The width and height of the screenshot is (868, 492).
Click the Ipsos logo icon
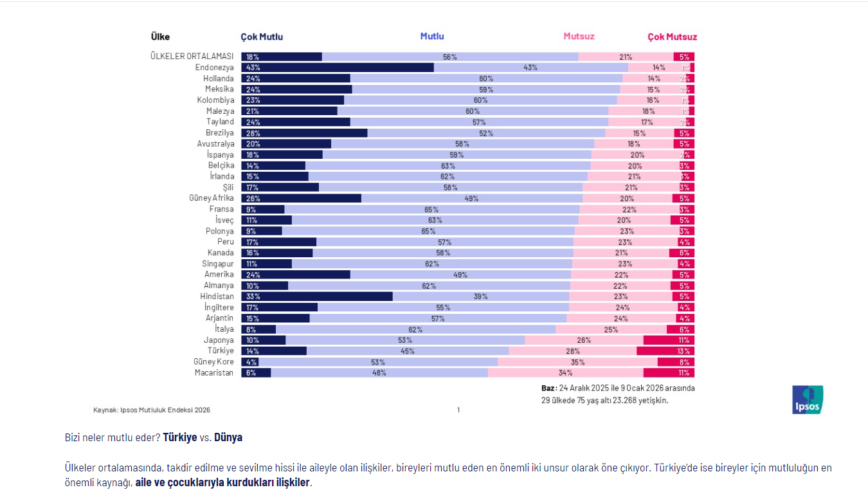808,399
